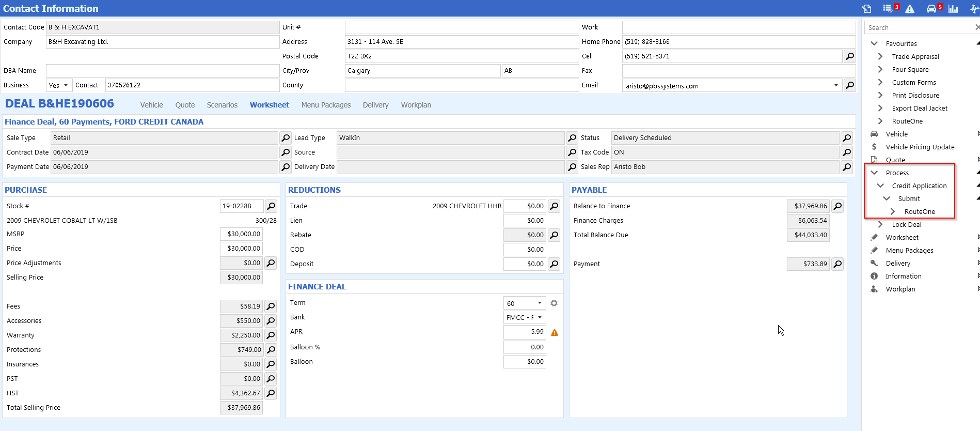Open Balance to Finance detail magnifier

coord(837,206)
